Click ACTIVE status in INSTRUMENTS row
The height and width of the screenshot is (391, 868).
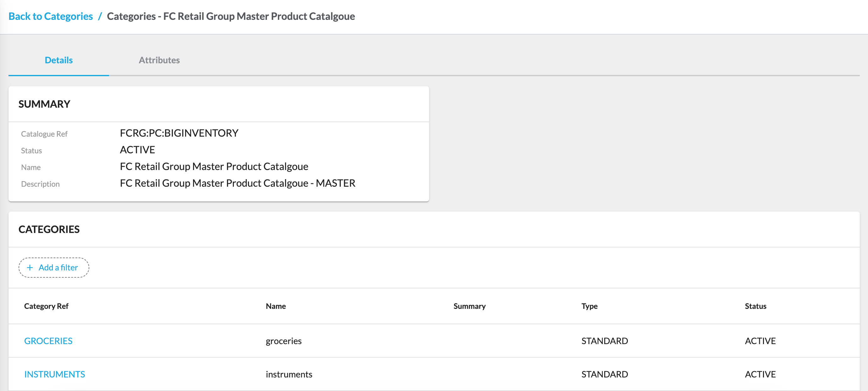[x=760, y=374]
